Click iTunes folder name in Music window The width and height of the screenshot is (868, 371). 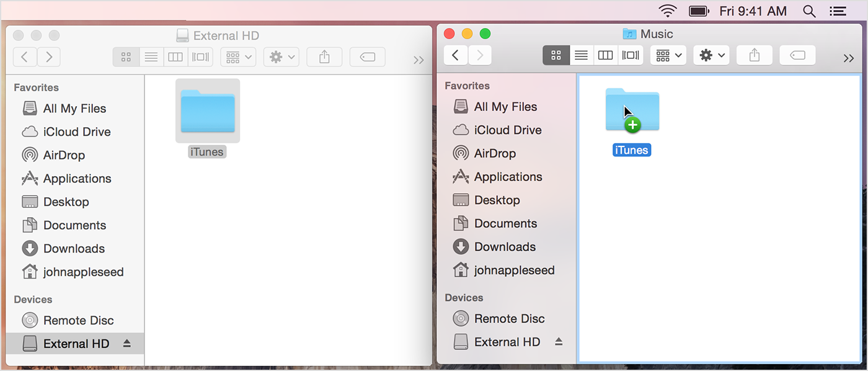tap(632, 150)
